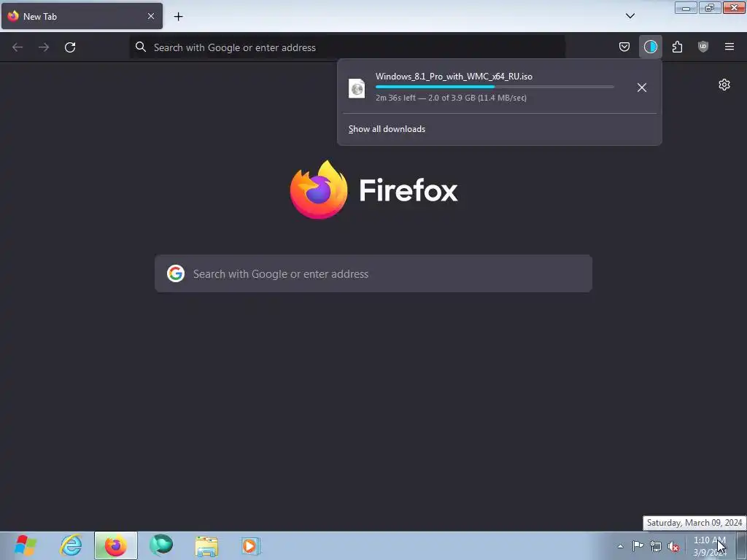Viewport: 747px width, 560px height.
Task: Click the muted volume tray icon
Action: point(673,546)
